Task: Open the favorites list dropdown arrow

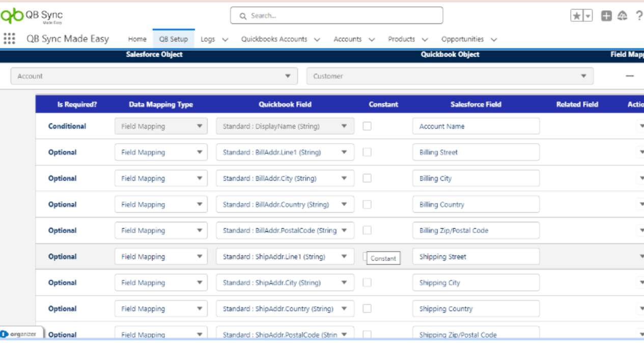Action: (588, 16)
